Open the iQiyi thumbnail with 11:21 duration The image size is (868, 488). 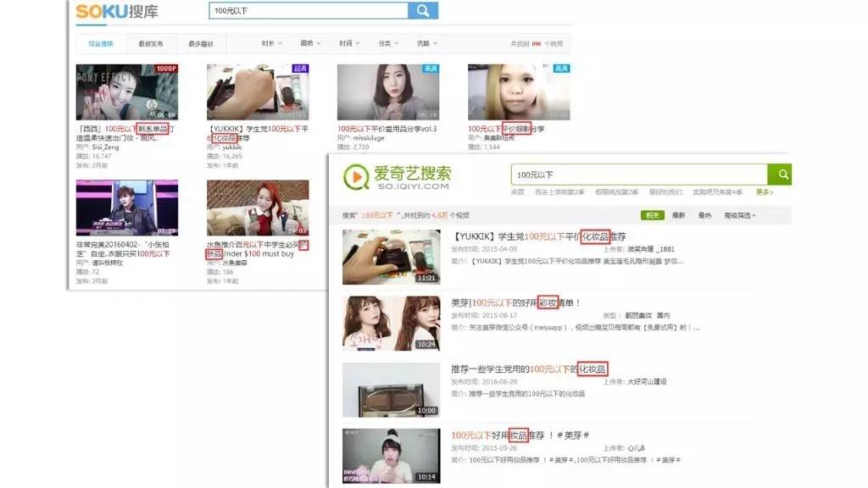tap(392, 258)
